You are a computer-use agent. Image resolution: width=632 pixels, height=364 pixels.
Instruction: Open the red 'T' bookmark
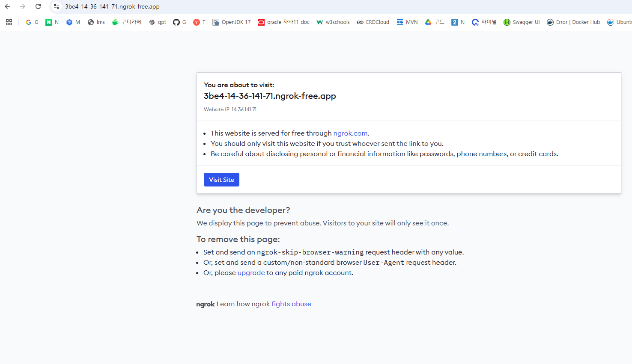click(200, 22)
